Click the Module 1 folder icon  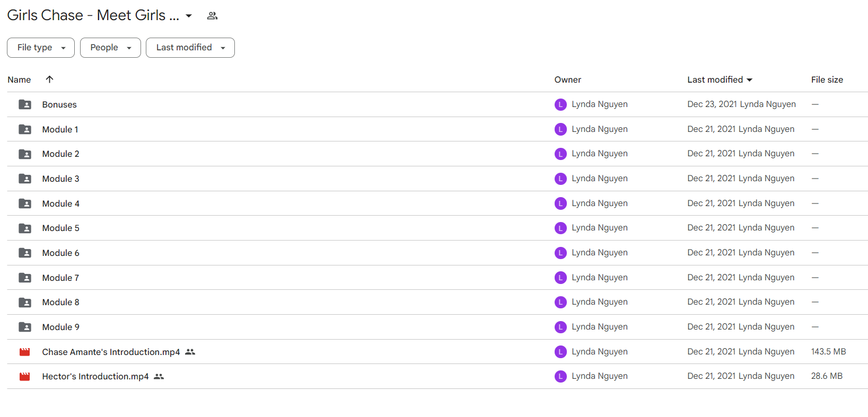click(25, 129)
